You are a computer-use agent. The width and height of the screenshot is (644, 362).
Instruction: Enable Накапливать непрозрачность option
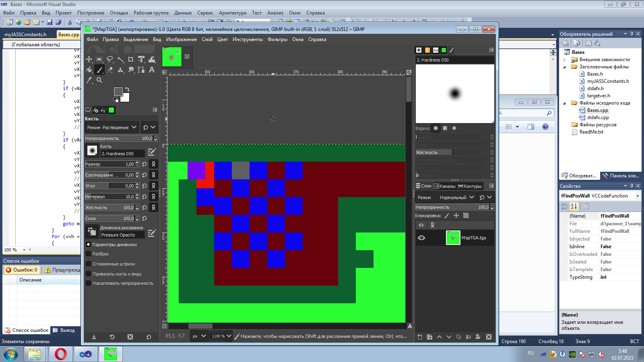(x=89, y=283)
